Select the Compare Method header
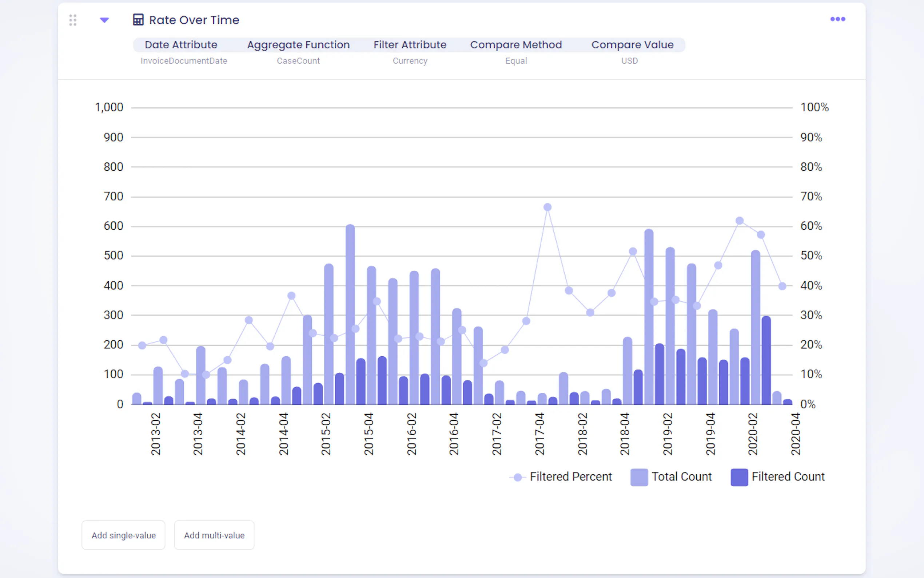Image resolution: width=924 pixels, height=578 pixels. pos(516,45)
